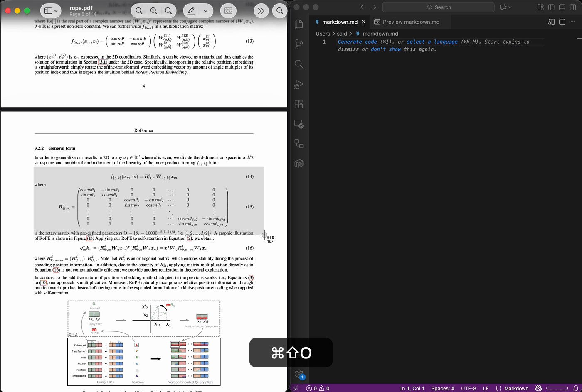Click the Users breadcrumb segment
The image size is (582, 392).
323,34
